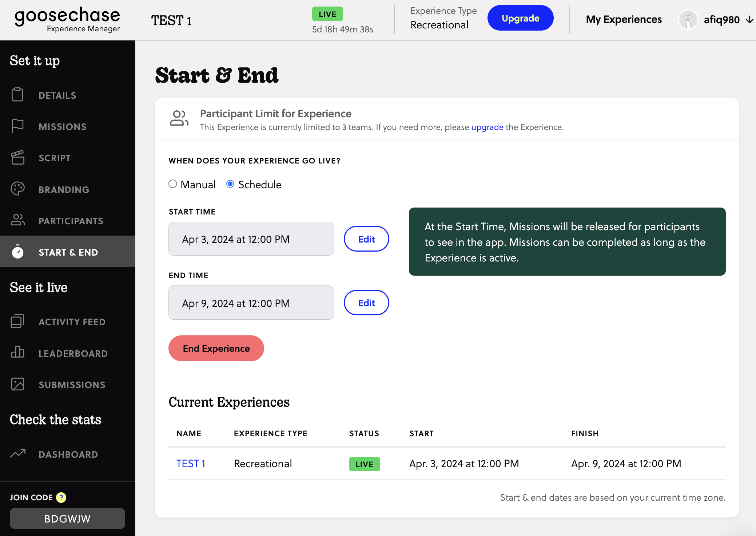
Task: Go to My Experiences
Action: coord(624,19)
